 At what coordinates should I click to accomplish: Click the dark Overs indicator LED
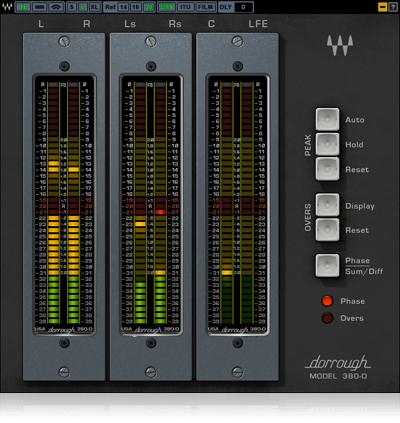click(327, 318)
